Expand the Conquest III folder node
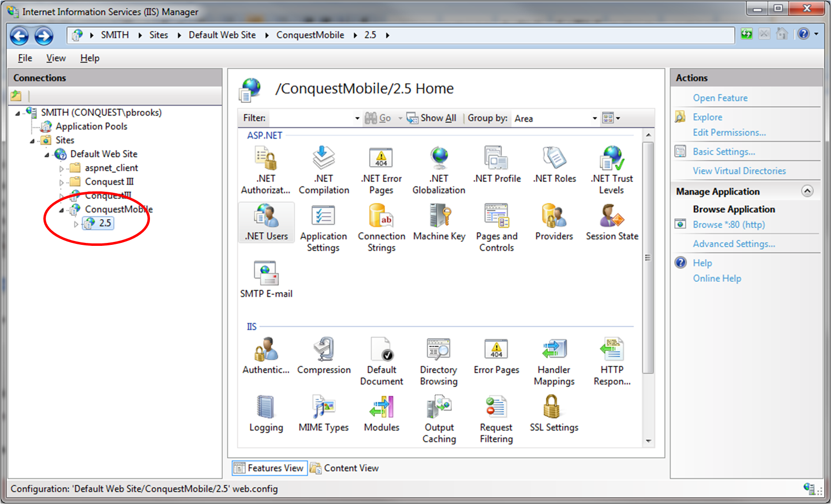831x504 pixels. (x=61, y=182)
